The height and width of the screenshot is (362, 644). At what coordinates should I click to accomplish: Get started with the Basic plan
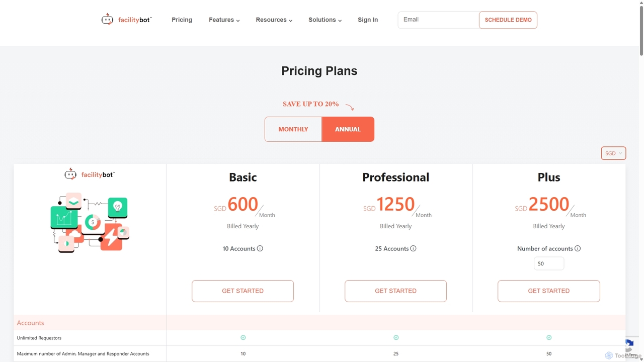tap(243, 291)
